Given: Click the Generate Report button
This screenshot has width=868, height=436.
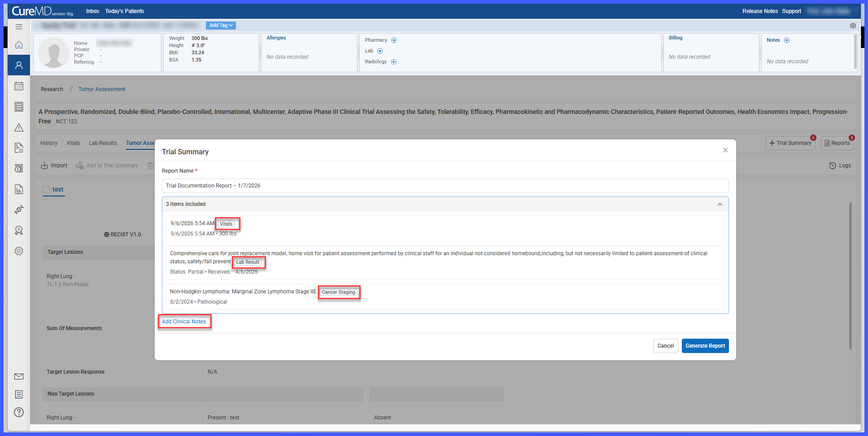Looking at the screenshot, I should pyautogui.click(x=705, y=346).
